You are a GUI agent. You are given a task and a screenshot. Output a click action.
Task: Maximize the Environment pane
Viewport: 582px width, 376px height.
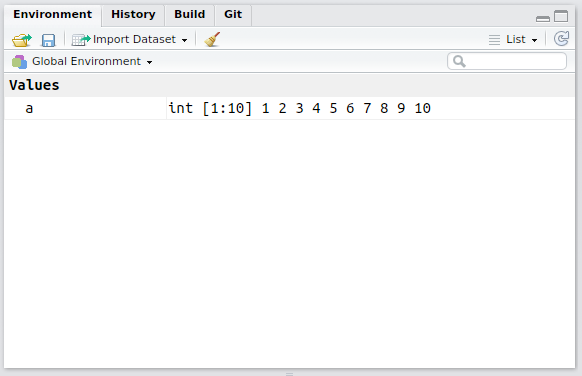tap(561, 16)
